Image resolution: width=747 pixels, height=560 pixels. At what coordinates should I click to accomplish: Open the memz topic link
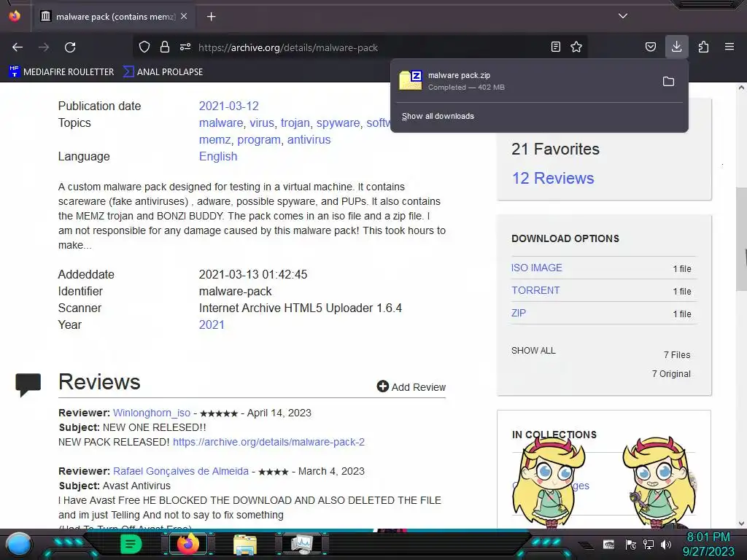click(214, 139)
